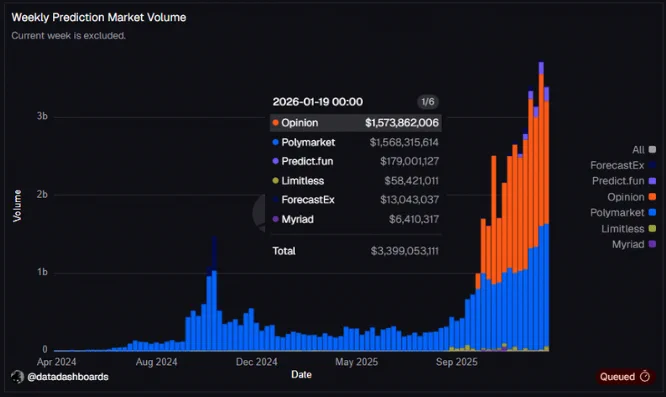Click the blue Polymarket legend swatch
This screenshot has height=397, width=666.
pyautogui.click(x=652, y=213)
